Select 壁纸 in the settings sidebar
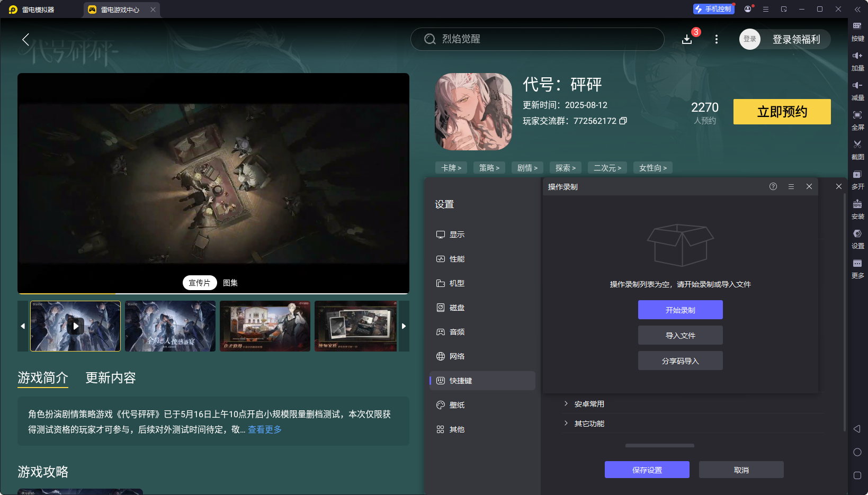The width and height of the screenshot is (868, 495). 457,404
